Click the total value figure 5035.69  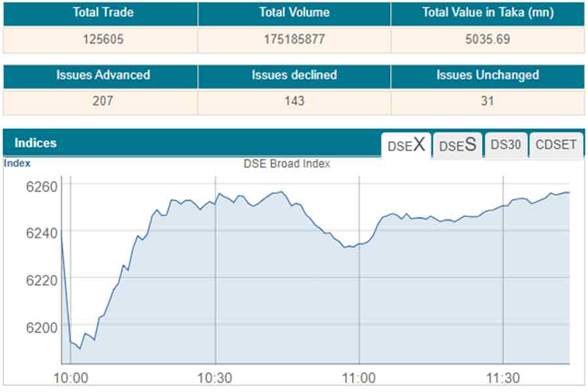[x=487, y=39]
